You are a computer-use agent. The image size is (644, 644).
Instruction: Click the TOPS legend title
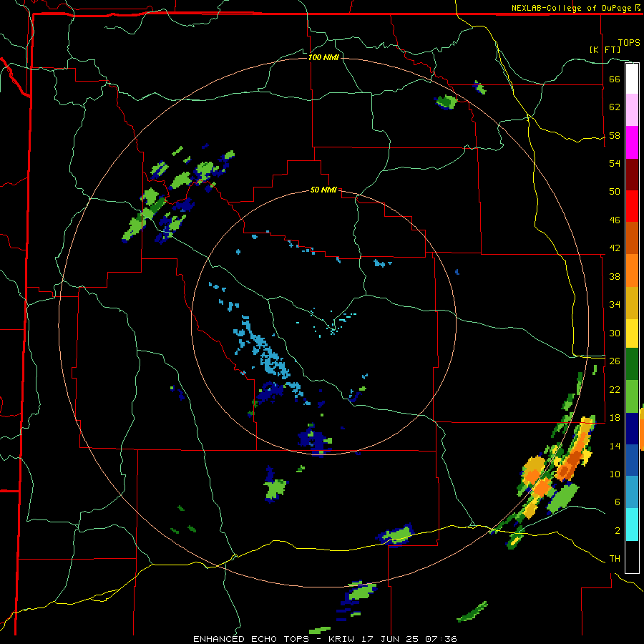point(629,43)
